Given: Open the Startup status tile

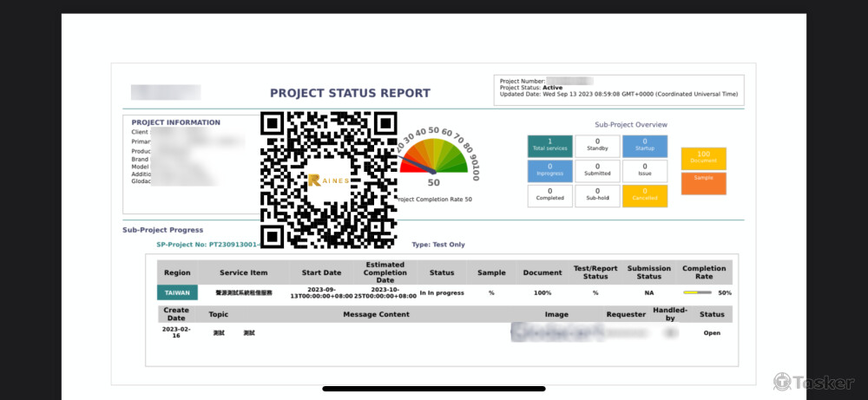Looking at the screenshot, I should point(645,146).
